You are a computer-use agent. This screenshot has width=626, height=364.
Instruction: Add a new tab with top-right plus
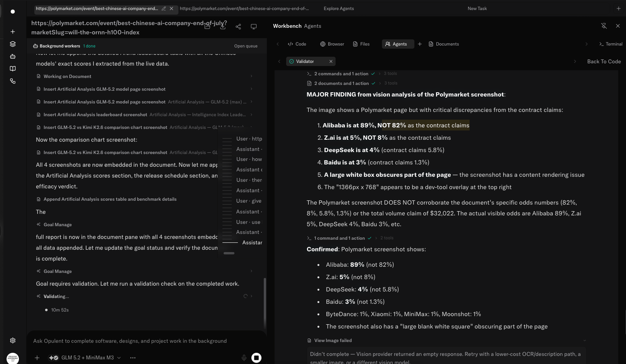point(618,8)
